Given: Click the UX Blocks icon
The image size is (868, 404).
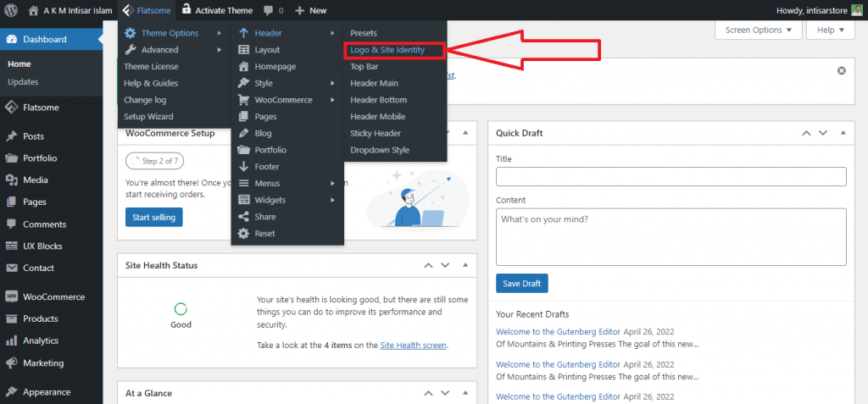Looking at the screenshot, I should tap(12, 246).
